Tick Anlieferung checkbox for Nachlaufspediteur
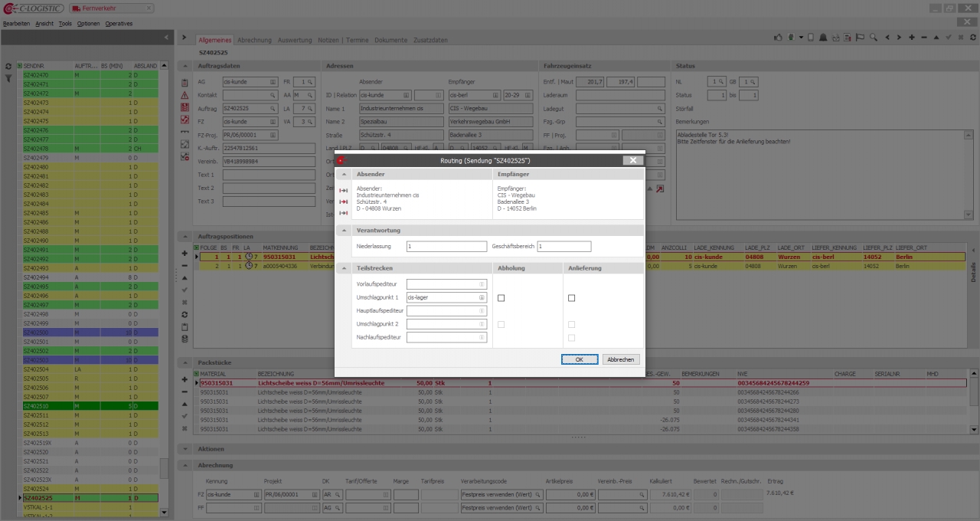The width and height of the screenshot is (980, 521). tap(571, 337)
